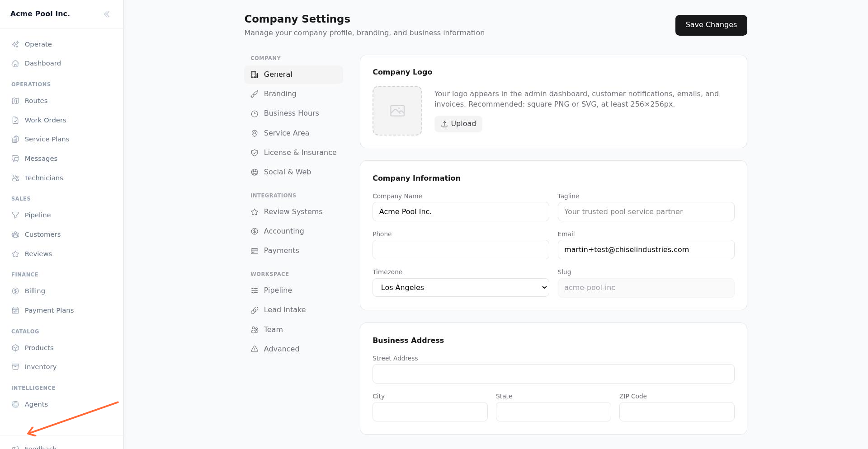Click the Review Systems star icon
The width and height of the screenshot is (868, 449).
click(255, 212)
